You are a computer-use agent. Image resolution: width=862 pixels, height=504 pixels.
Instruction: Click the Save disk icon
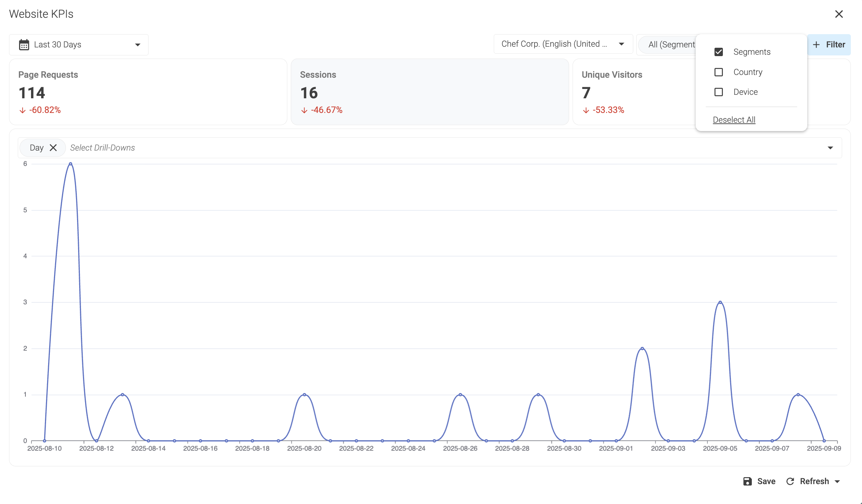747,481
